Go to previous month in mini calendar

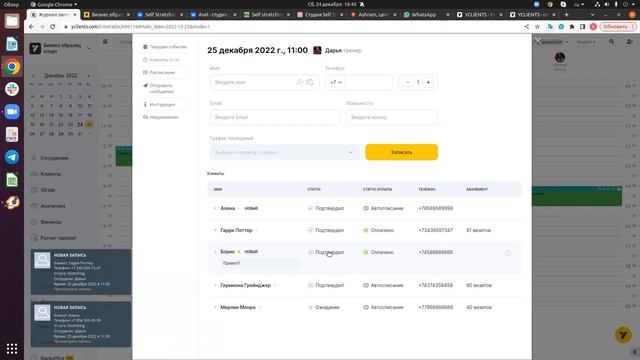click(33, 76)
